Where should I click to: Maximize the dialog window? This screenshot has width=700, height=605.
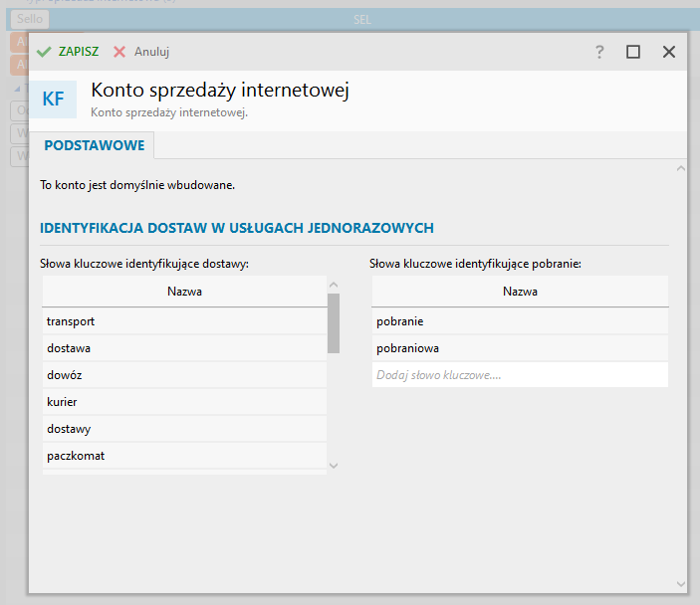pyautogui.click(x=633, y=52)
